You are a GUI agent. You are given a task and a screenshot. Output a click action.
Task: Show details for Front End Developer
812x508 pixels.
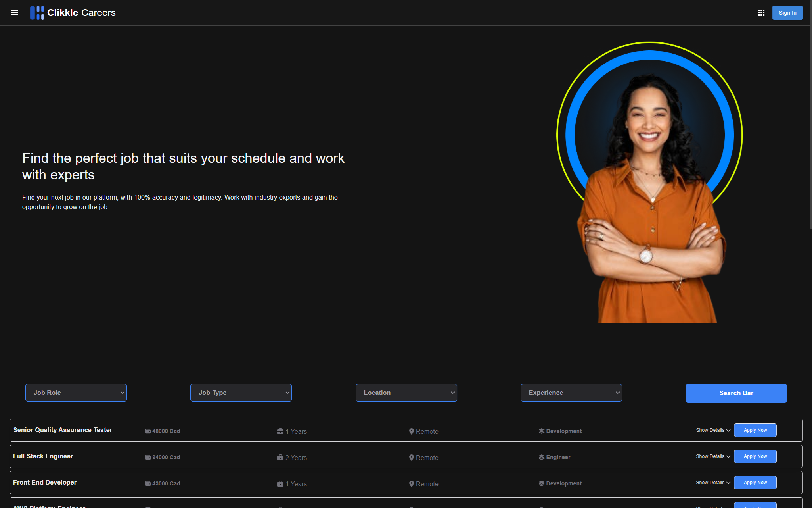(712, 483)
